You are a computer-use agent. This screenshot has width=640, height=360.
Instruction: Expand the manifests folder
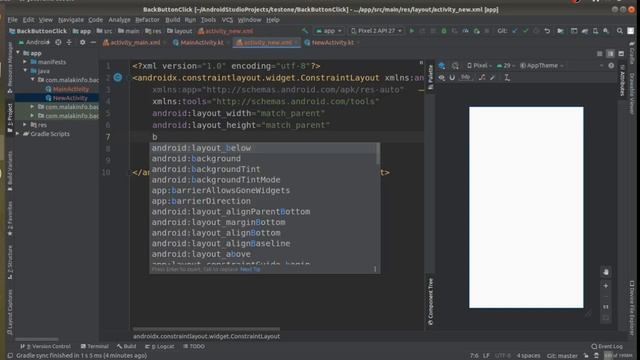(25, 62)
